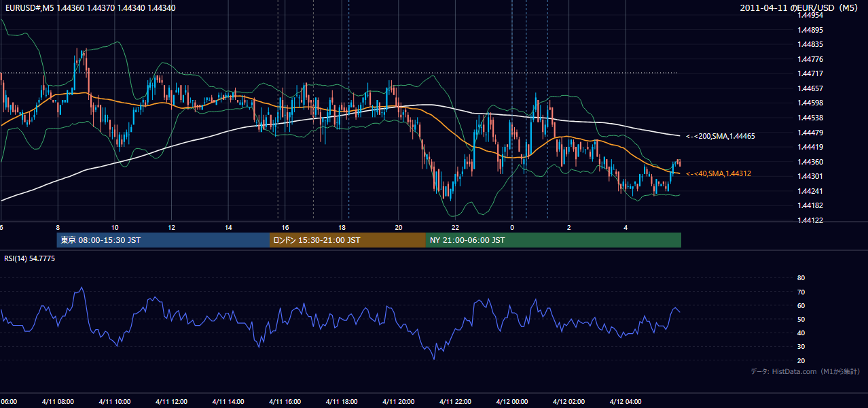Viewport: 868px width, 408px height.
Task: Click the 40,SMA,1.44312 moving average label
Action: pyautogui.click(x=719, y=173)
